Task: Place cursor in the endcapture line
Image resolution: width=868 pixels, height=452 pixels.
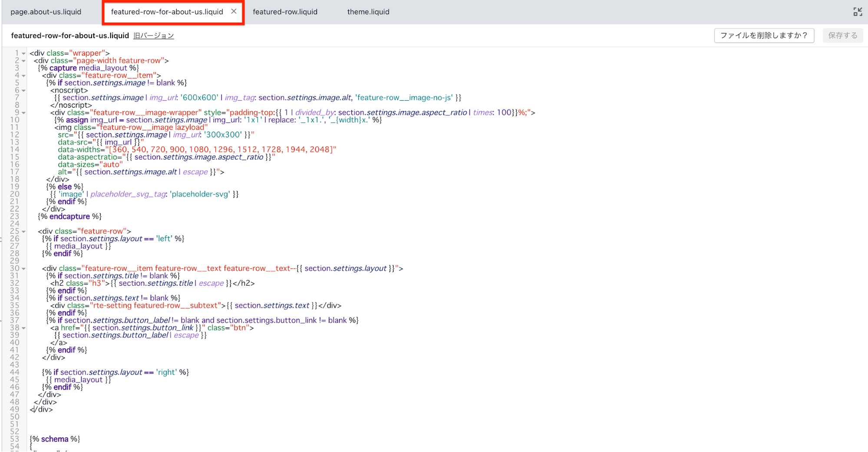Action: (69, 216)
